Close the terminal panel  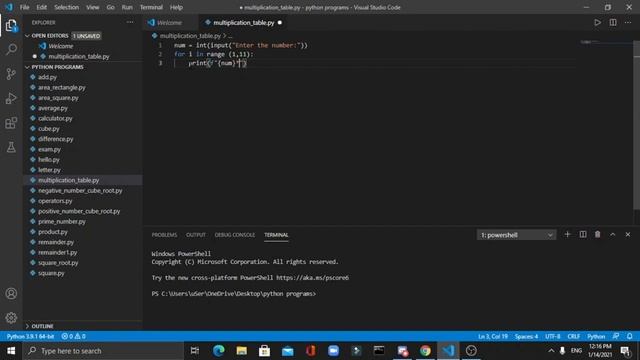[x=628, y=234]
